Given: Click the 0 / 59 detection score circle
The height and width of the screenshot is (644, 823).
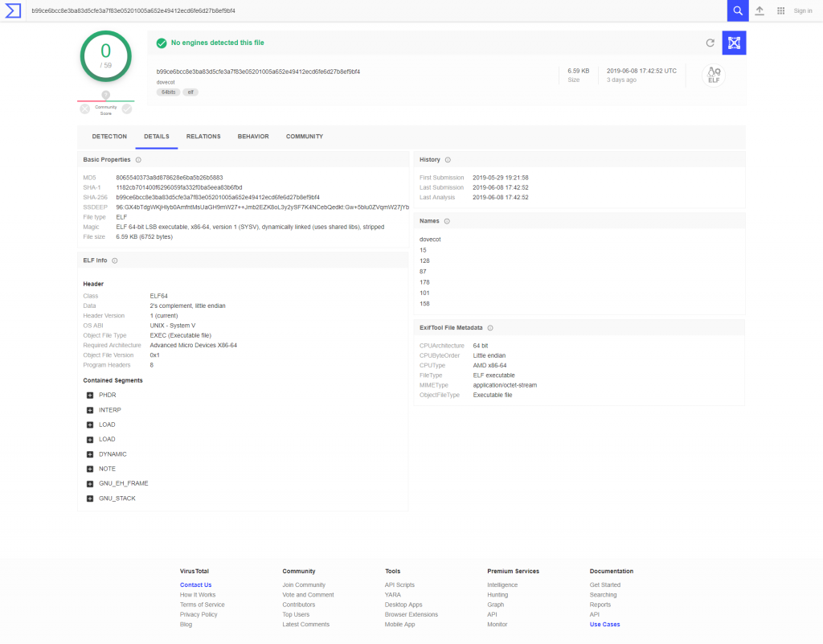Looking at the screenshot, I should point(106,56).
